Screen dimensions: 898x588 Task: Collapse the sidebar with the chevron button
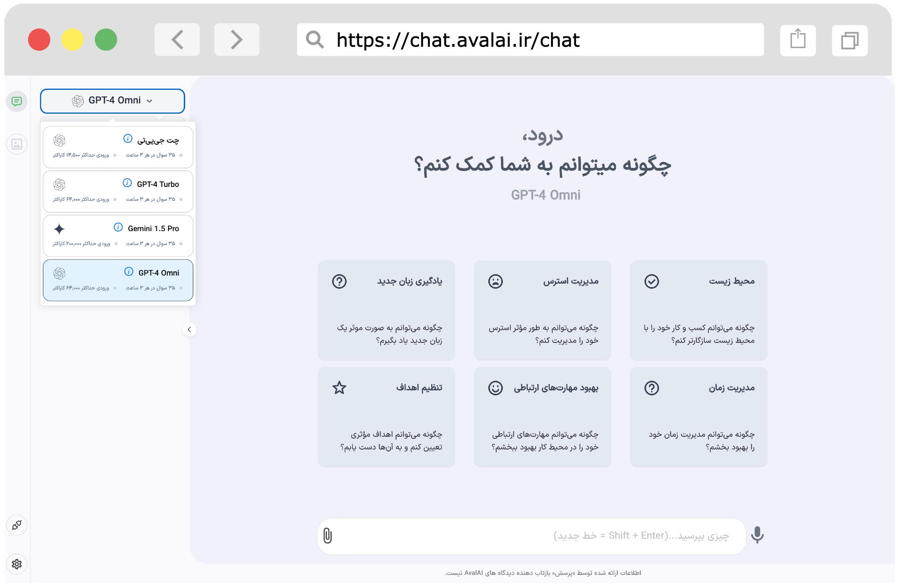[x=189, y=330]
